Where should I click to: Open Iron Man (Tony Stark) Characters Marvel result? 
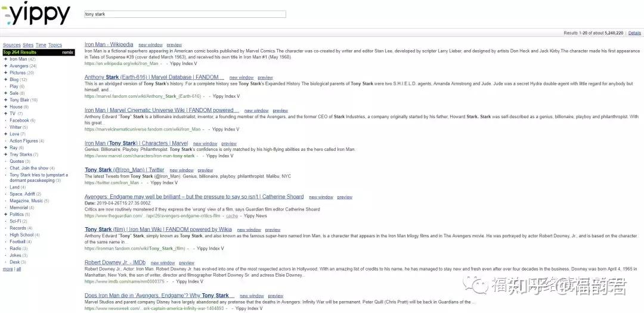pyautogui.click(x=137, y=143)
